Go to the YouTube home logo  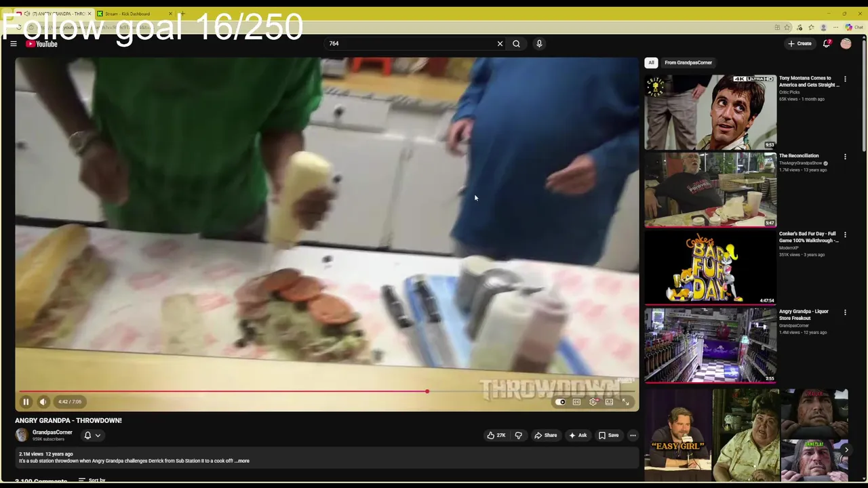41,44
